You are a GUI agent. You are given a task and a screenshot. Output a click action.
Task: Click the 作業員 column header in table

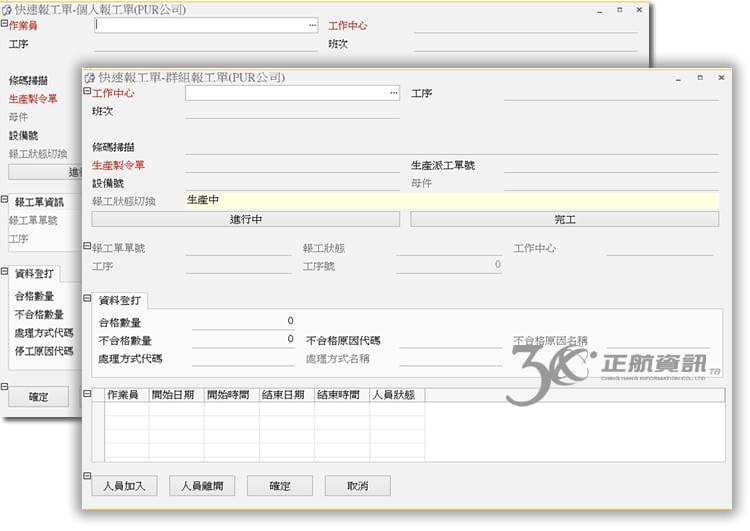pos(122,395)
